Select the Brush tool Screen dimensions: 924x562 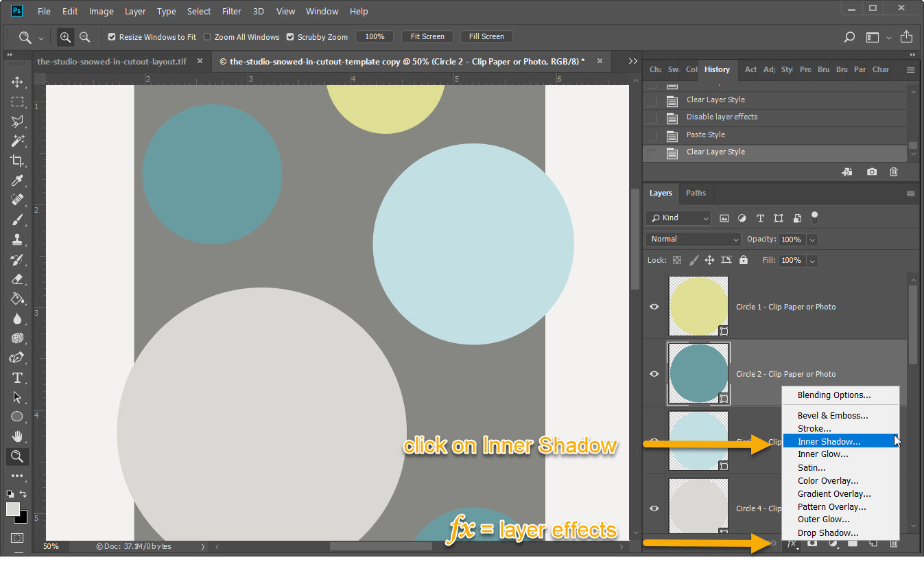point(17,220)
